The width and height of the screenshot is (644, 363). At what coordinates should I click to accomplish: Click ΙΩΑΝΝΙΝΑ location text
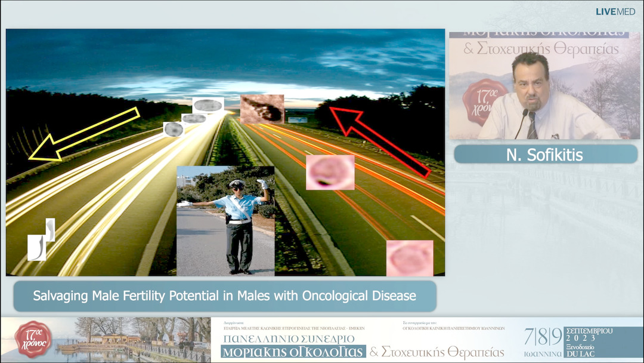point(543,353)
